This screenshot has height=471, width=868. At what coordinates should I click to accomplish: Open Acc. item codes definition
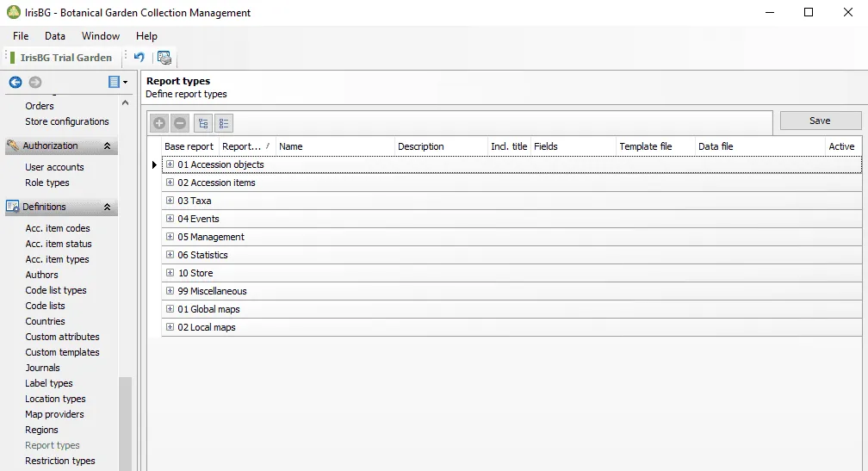[58, 228]
